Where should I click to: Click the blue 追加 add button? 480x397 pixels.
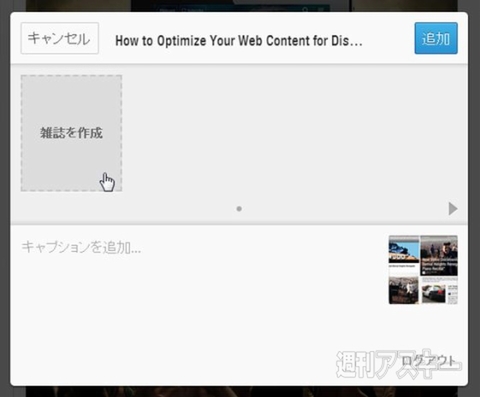[436, 38]
